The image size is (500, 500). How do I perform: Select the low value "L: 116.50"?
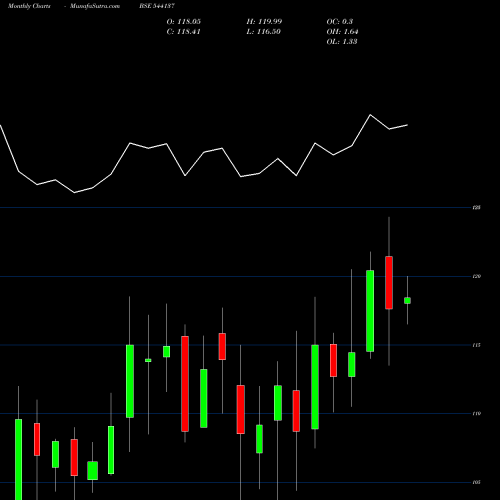(264, 32)
